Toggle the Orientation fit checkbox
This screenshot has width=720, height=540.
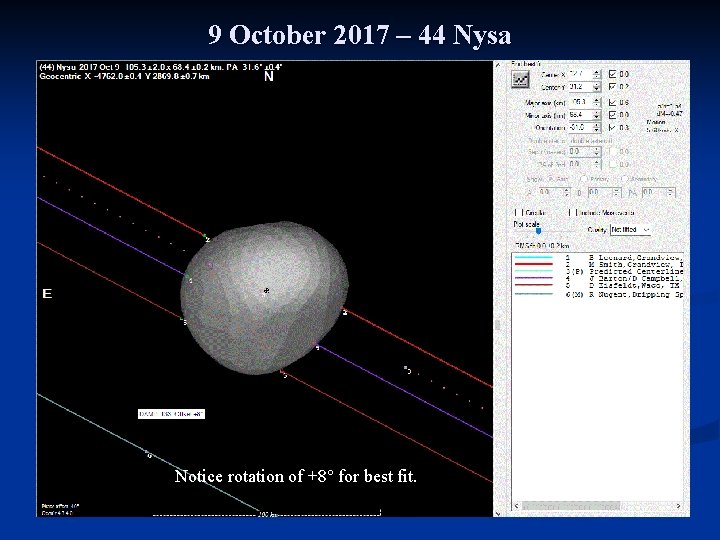(x=612, y=127)
